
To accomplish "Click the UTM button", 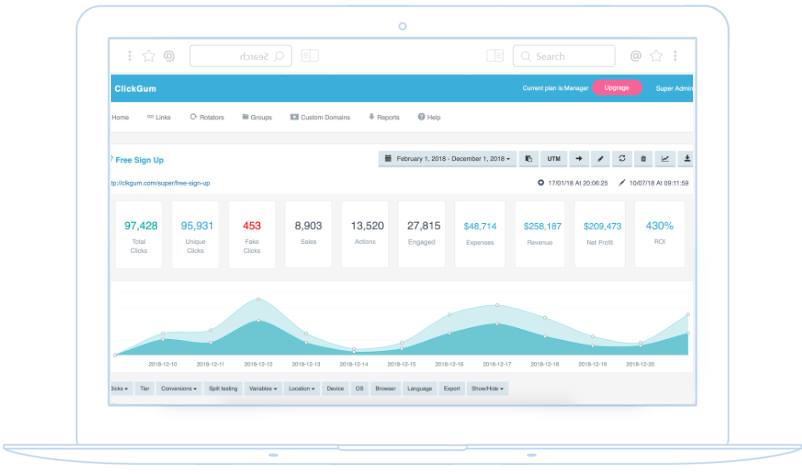I will [x=553, y=159].
